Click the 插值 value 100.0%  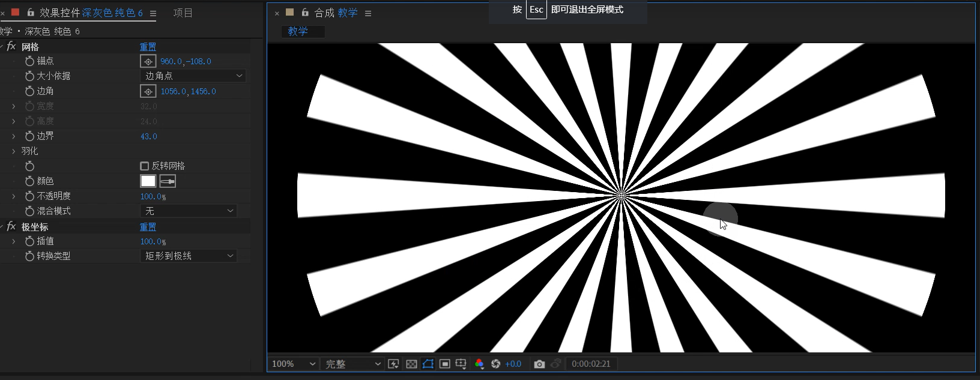153,241
